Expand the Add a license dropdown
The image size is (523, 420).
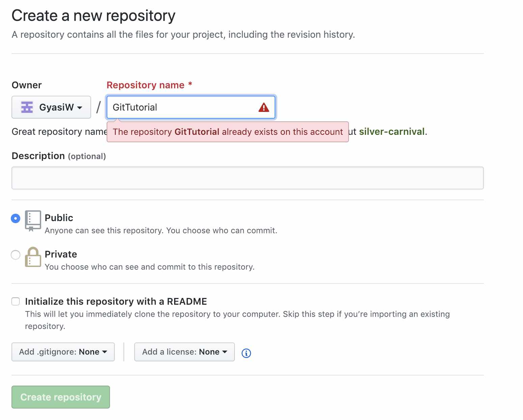click(x=184, y=352)
